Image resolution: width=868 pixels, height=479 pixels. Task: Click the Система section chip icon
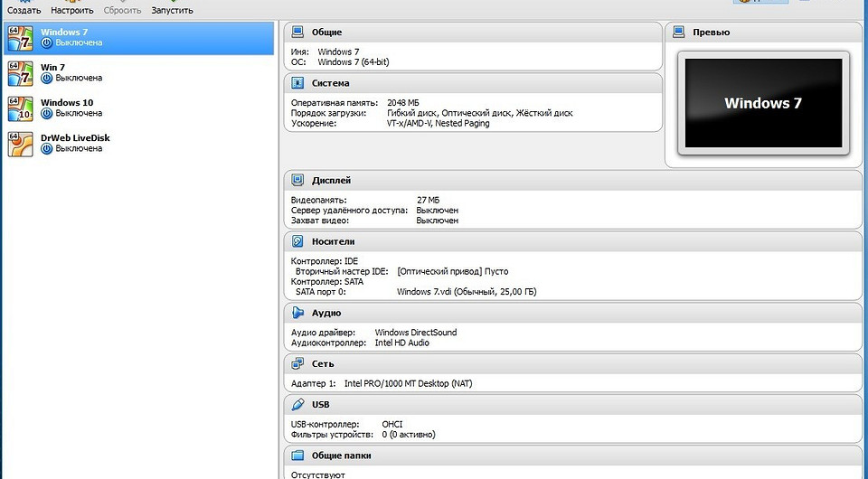tap(297, 83)
